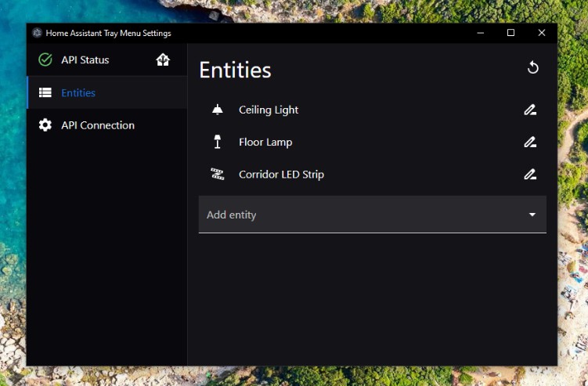
Task: Click the LED strip icon
Action: [218, 174]
